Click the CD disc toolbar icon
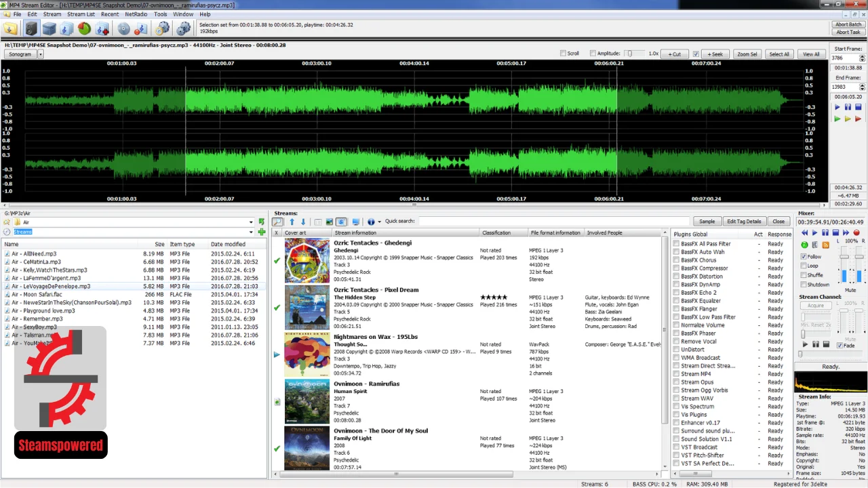Image resolution: width=868 pixels, height=488 pixels. (x=123, y=28)
